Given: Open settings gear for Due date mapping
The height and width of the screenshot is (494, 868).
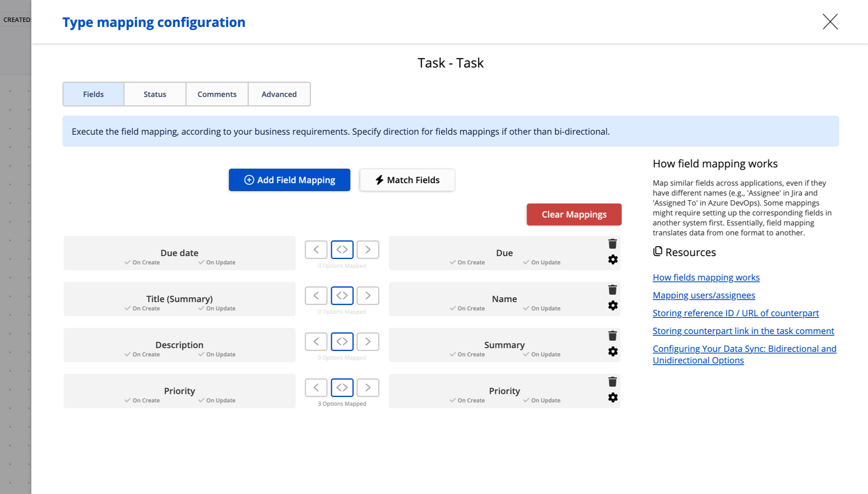Looking at the screenshot, I should (613, 259).
